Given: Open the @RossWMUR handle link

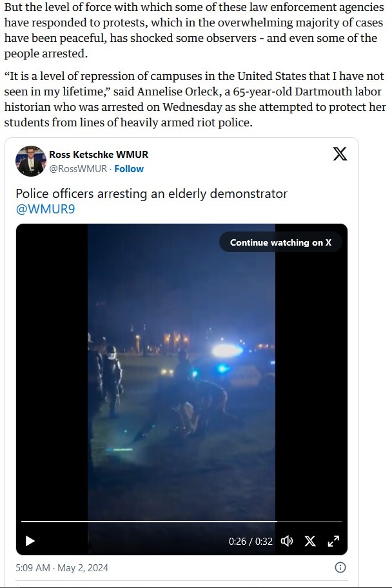Looking at the screenshot, I should click(x=77, y=169).
